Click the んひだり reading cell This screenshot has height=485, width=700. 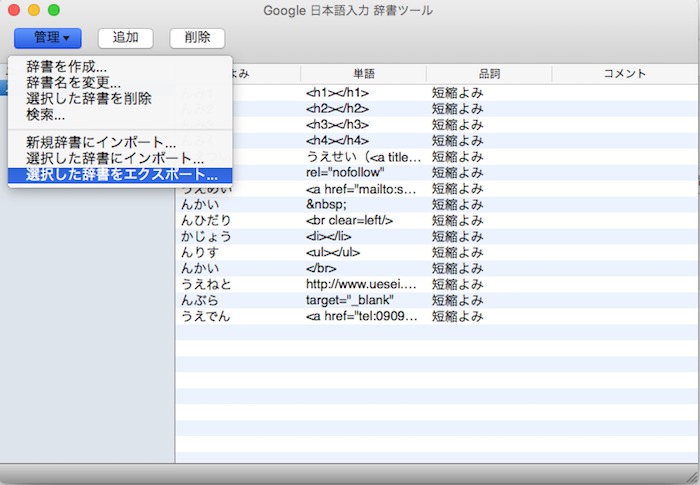click(x=206, y=221)
